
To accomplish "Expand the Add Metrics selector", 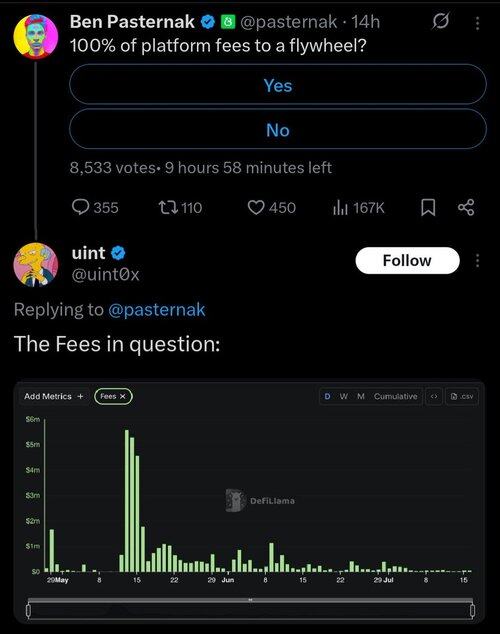I will (x=54, y=396).
